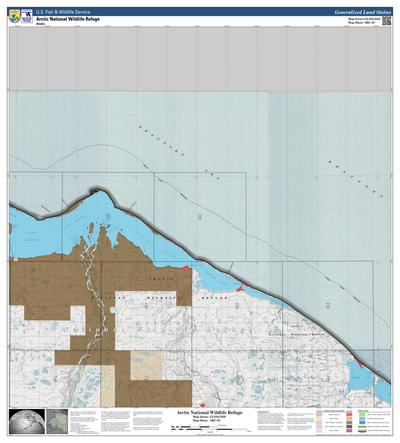Viewport: 400px width, 443px height.
Task: Select the bright green legend swatch
Action: (x=362, y=414)
